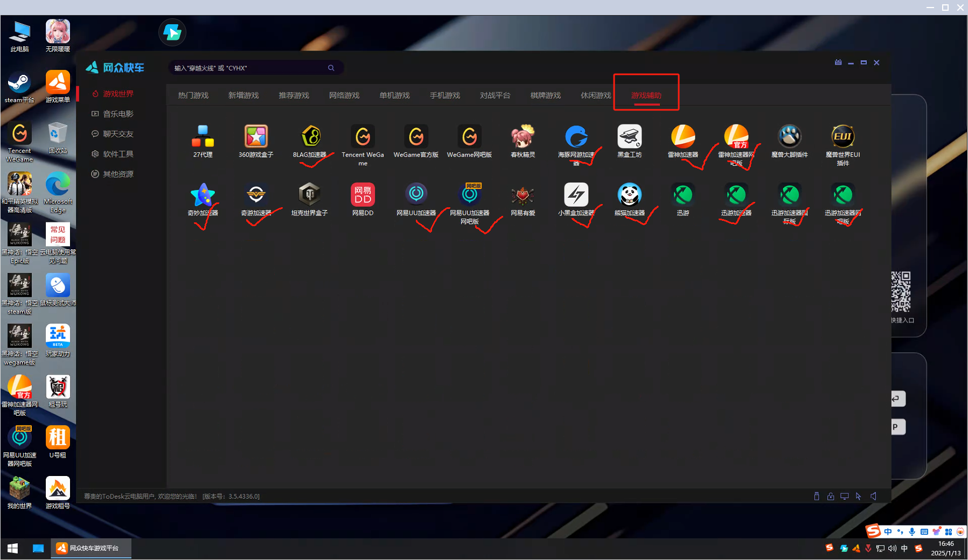Open the 迅游加速器网吧版 icon
968x560 pixels.
click(842, 195)
